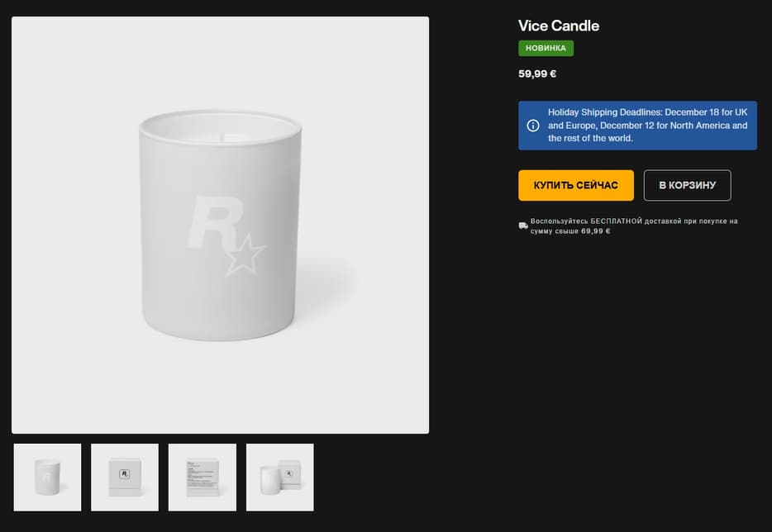Click the candle jar base in main image

click(x=220, y=329)
